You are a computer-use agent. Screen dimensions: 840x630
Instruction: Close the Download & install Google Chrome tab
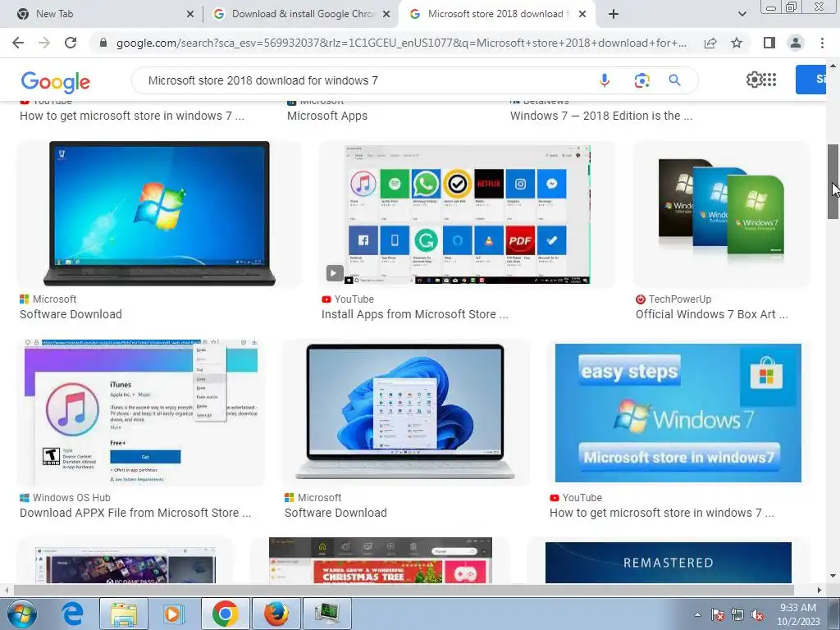386,15
